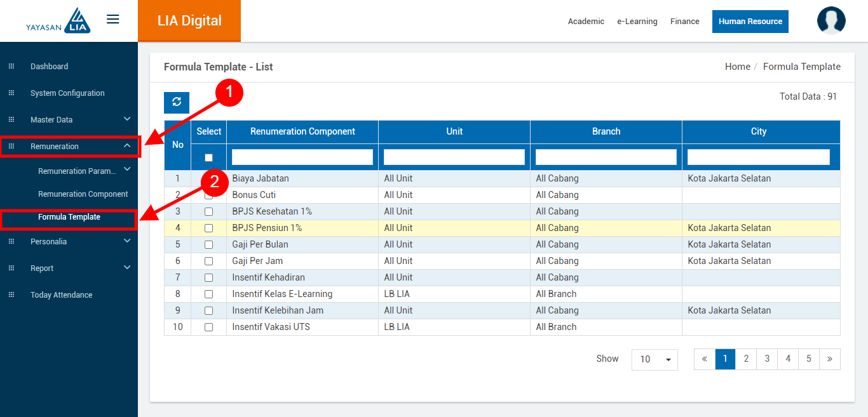Click the grid icon beside Dashboard
This screenshot has width=868, height=417.
(x=11, y=67)
